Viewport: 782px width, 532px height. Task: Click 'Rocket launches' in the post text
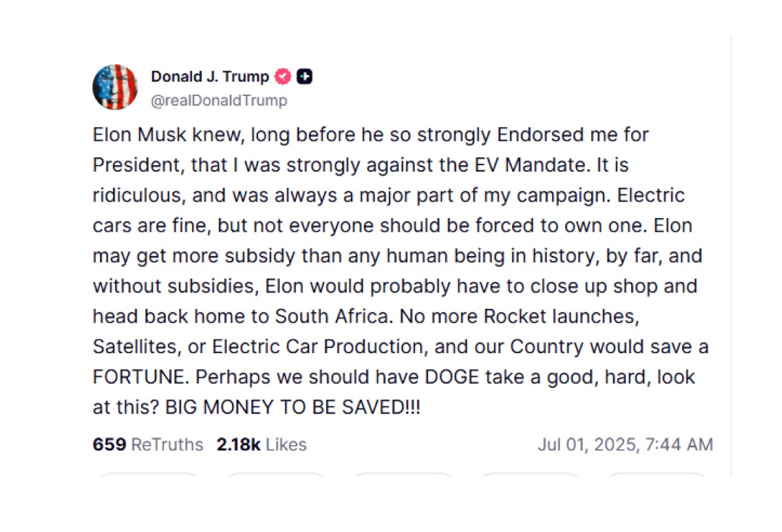(x=562, y=317)
